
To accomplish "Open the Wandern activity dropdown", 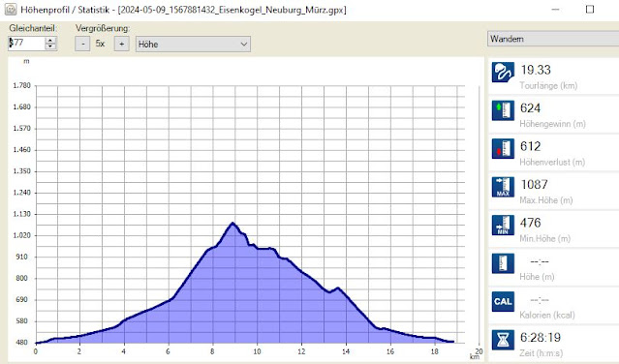I will point(553,39).
